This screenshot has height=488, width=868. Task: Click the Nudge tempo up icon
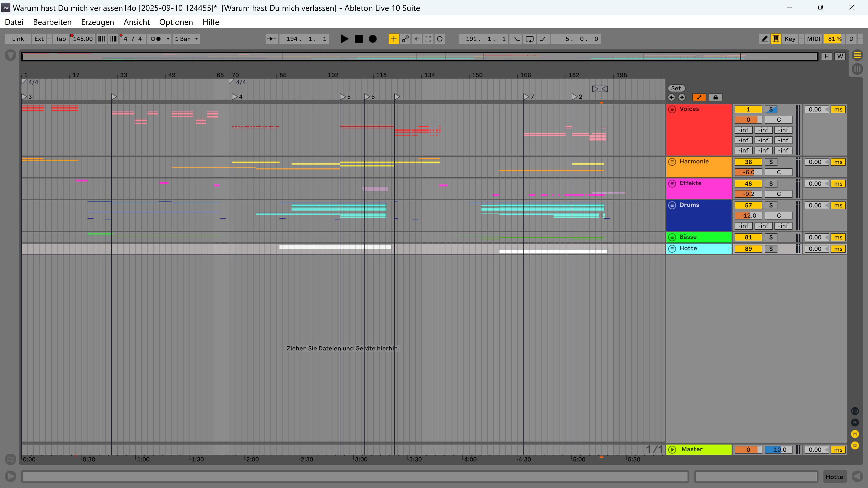click(113, 39)
